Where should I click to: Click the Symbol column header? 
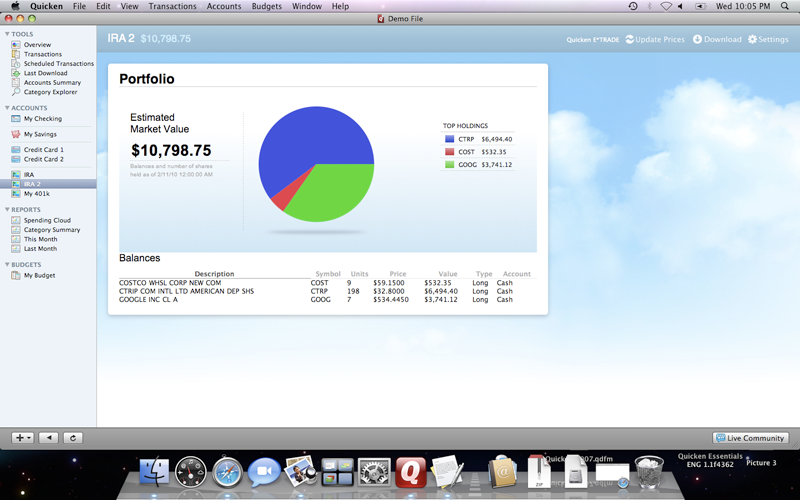[328, 274]
